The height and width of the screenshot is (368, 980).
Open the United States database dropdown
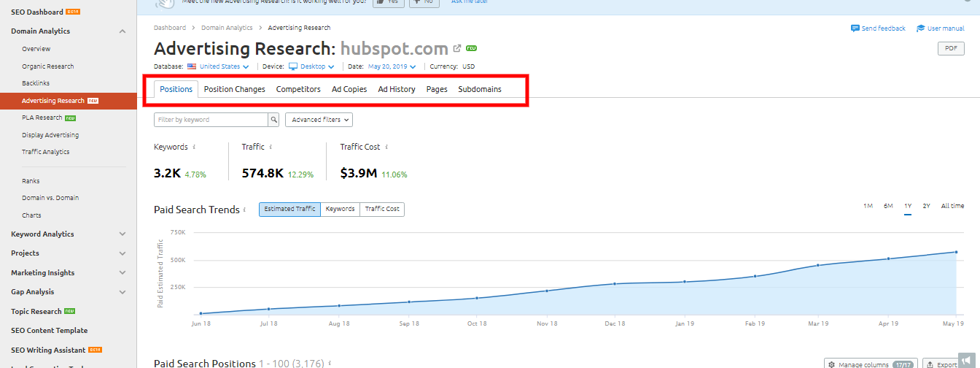coord(224,66)
